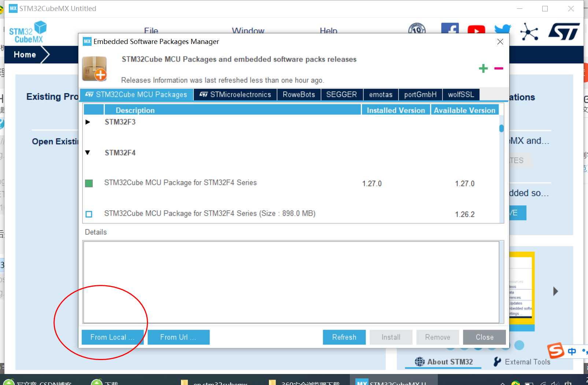Image resolution: width=588 pixels, height=385 pixels.
Task: Click the From Local ... button
Action: (x=112, y=337)
